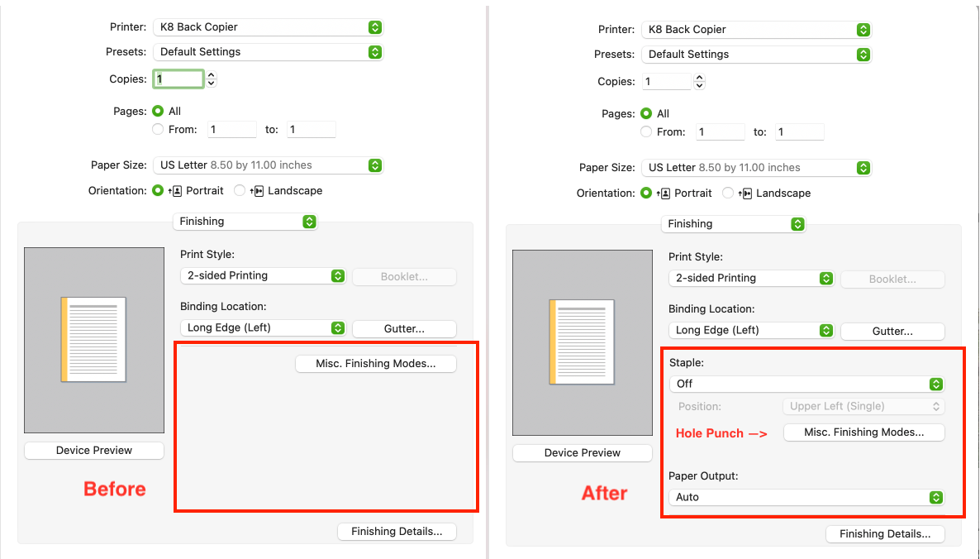The width and height of the screenshot is (980, 559).
Task: Open Finishing panel selector in Before dialog
Action: [x=245, y=222]
